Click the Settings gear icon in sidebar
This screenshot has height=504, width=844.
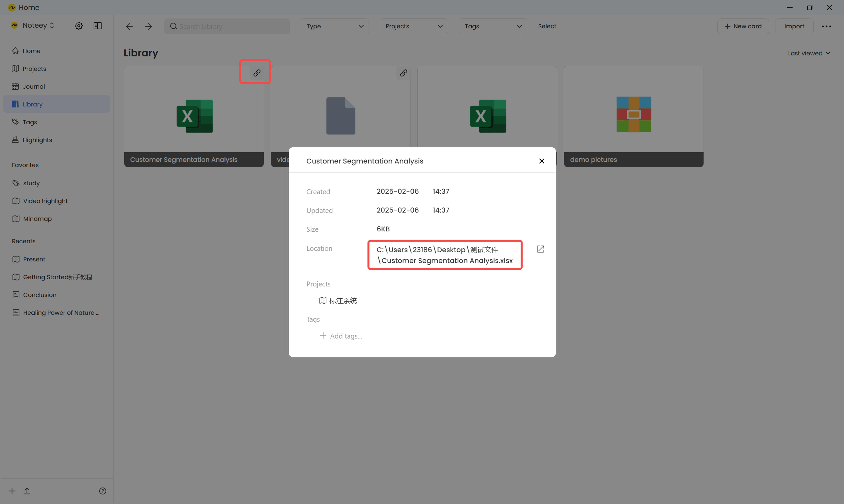(78, 25)
